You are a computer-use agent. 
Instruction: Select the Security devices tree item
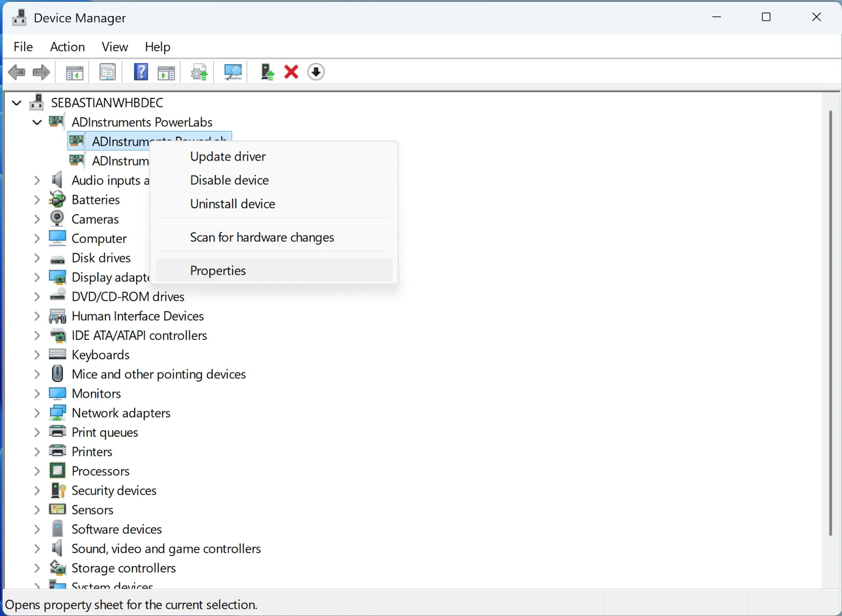(114, 490)
